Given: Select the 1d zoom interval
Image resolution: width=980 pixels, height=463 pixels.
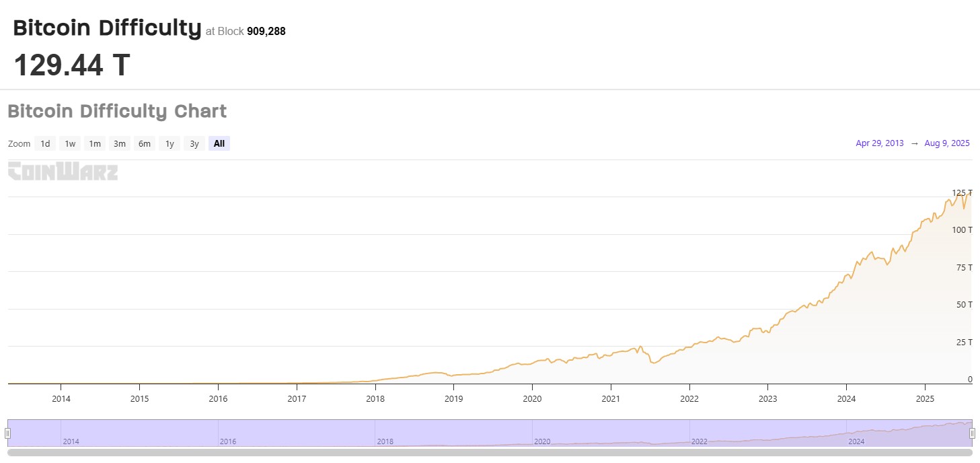Looking at the screenshot, I should click(45, 143).
